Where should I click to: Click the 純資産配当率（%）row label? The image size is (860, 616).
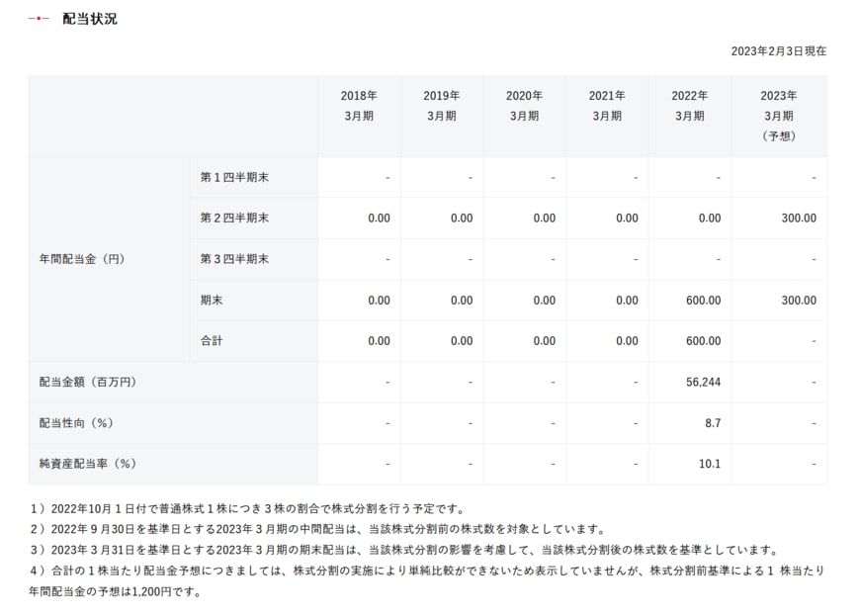pyautogui.click(x=87, y=463)
